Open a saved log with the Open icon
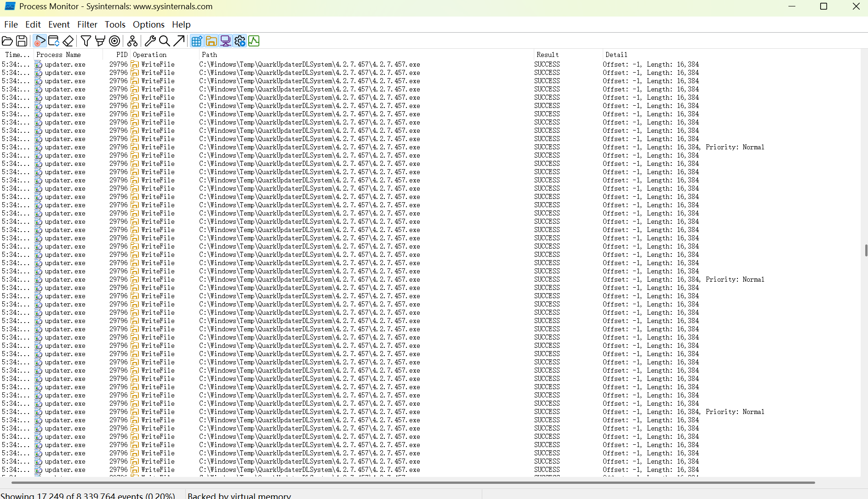Viewport: 868px width, 499px height. tap(7, 41)
